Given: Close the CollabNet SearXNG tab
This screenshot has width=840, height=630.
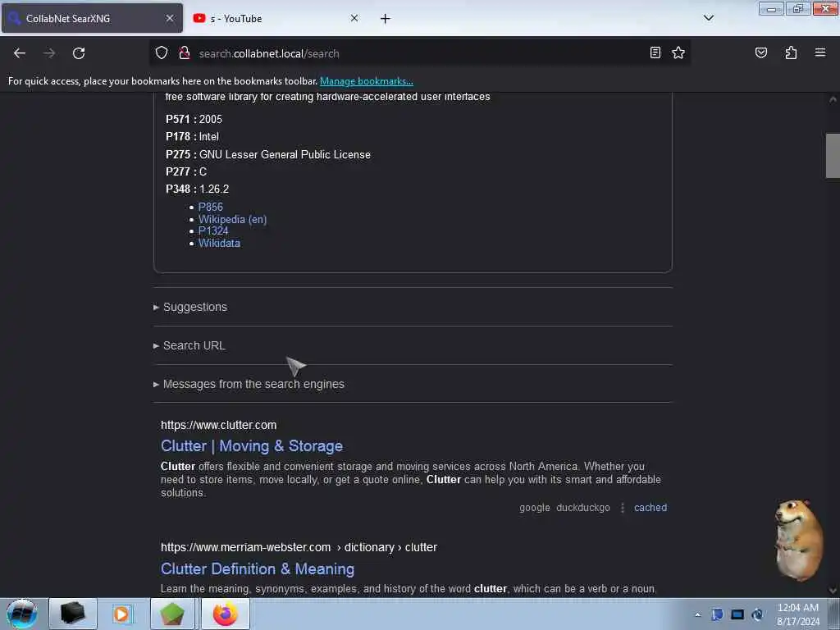Looking at the screenshot, I should (x=170, y=18).
